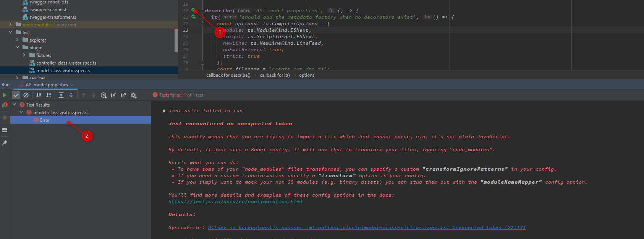Click line number 23 in the gutter

click(186, 30)
